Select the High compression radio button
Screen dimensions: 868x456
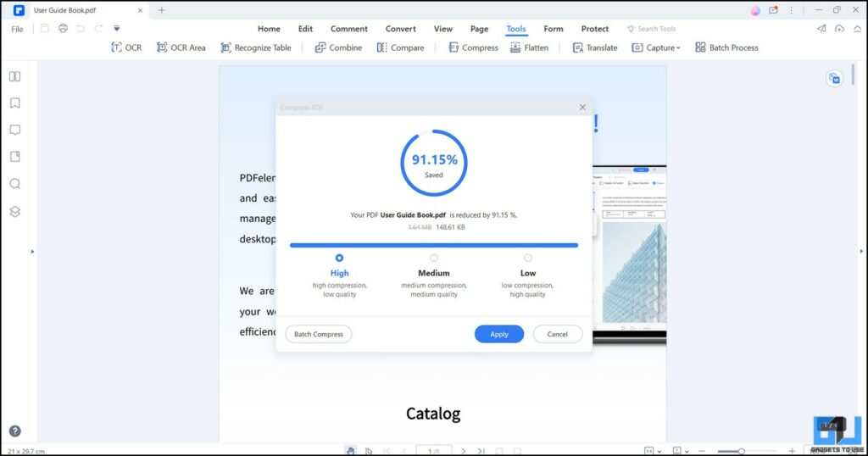click(x=339, y=258)
